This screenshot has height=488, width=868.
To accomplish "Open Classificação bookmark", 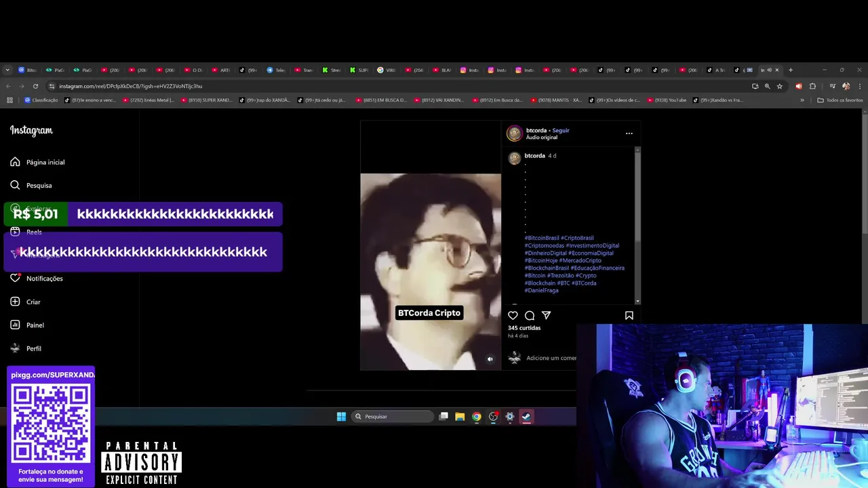I will tap(41, 100).
